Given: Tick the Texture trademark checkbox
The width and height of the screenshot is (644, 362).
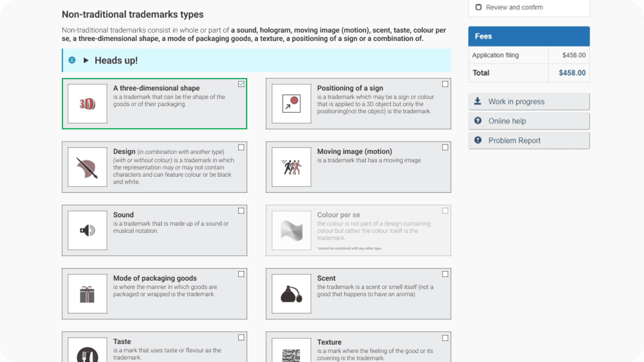Looking at the screenshot, I should [x=445, y=338].
